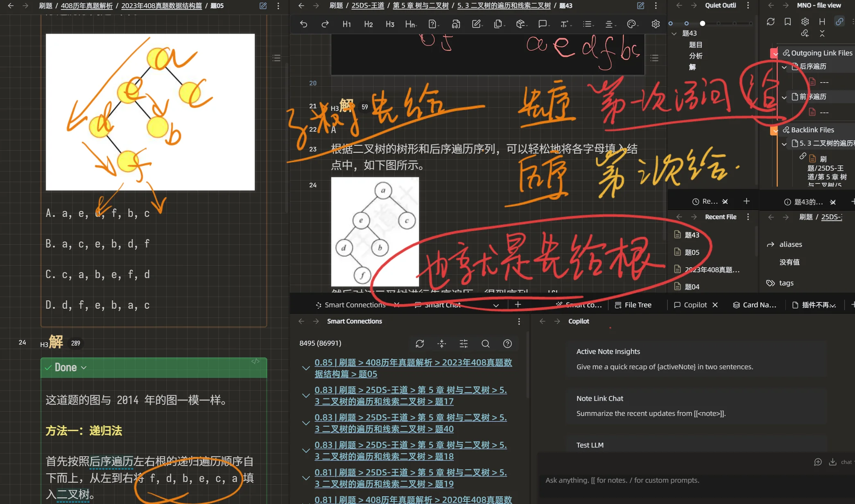Open the color palette toolbar menu
The height and width of the screenshot is (504, 855).
[631, 24]
